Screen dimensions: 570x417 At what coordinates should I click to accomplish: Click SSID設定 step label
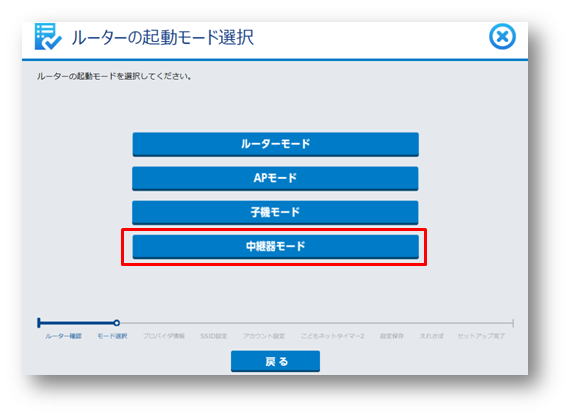tap(213, 336)
